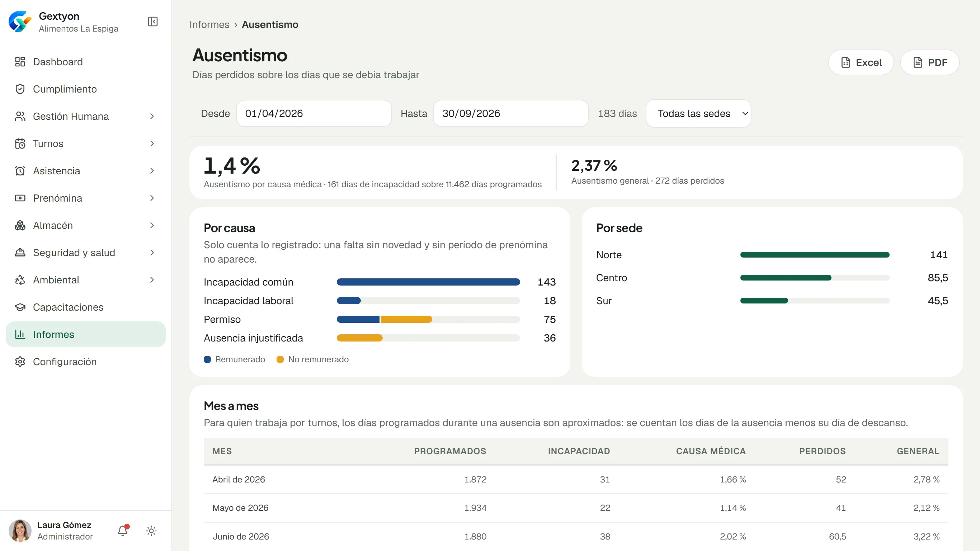Click the Desde date field
The image size is (980, 551).
pyautogui.click(x=314, y=113)
